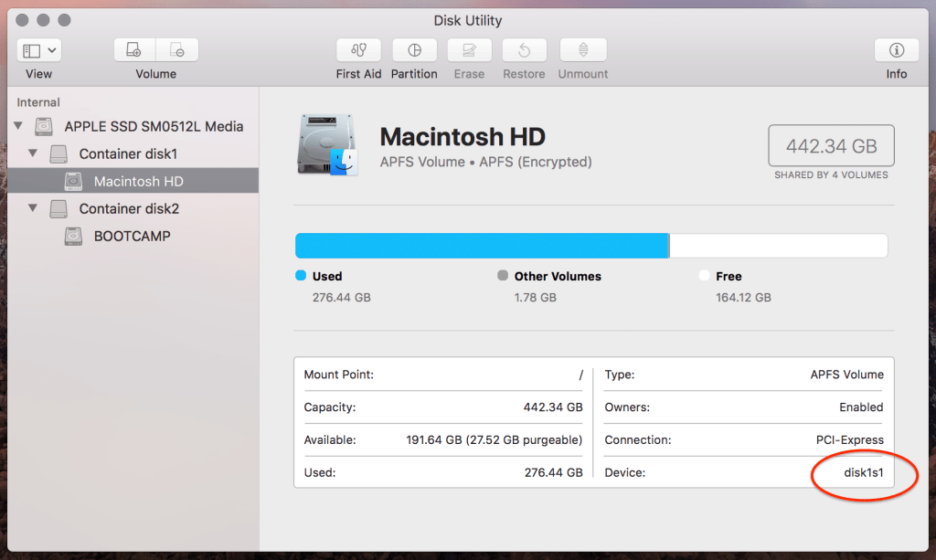This screenshot has width=936, height=560.
Task: Click the Capacity '442.34 GB' table value
Action: pyautogui.click(x=553, y=407)
